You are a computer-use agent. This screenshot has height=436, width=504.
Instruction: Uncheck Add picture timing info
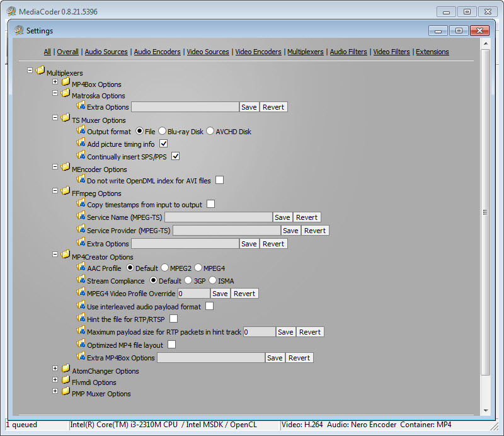pos(163,144)
